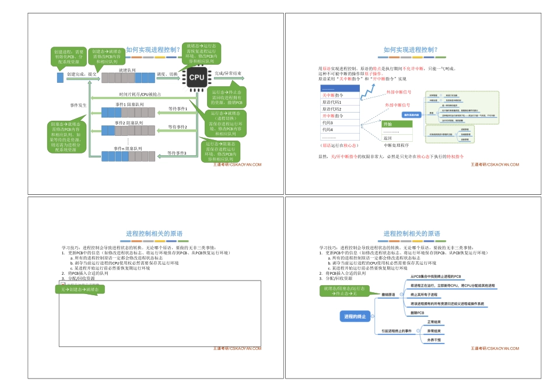Toggle the circle beside 引起进程终止的事件
This screenshot has width=554, height=392.
point(418,331)
